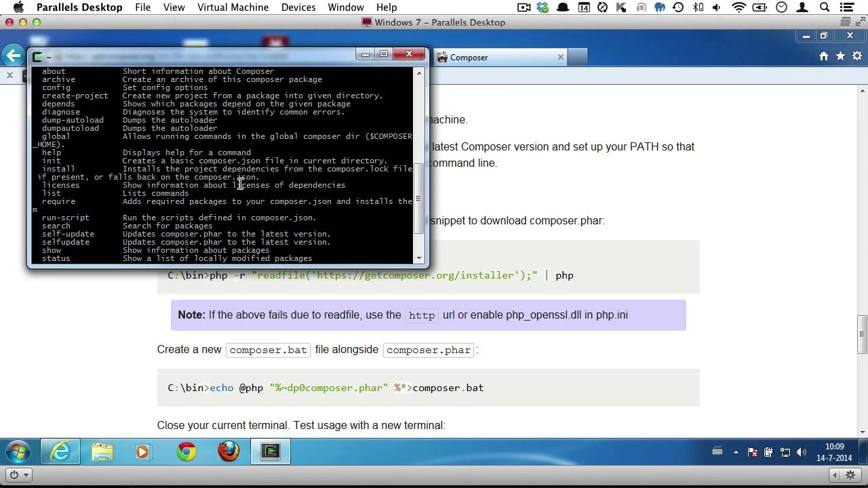This screenshot has height=488, width=868.
Task: Open the Devices menu
Action: pyautogui.click(x=298, y=7)
